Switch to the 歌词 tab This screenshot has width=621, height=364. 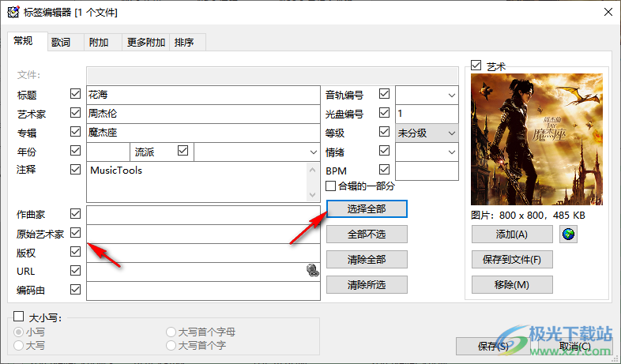click(x=66, y=43)
